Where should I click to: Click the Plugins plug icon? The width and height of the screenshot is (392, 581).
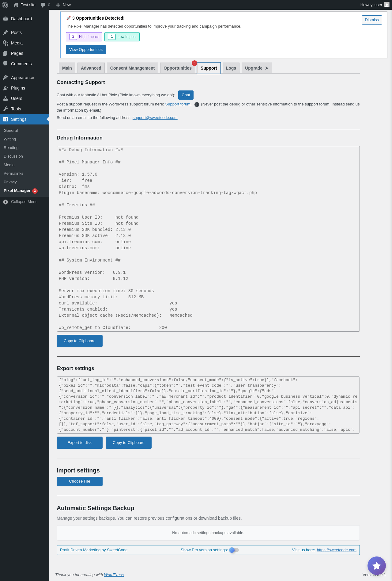point(6,88)
